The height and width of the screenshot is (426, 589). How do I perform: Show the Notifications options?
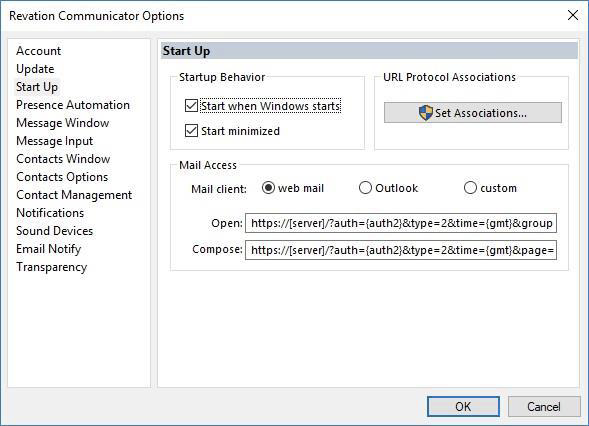point(50,213)
